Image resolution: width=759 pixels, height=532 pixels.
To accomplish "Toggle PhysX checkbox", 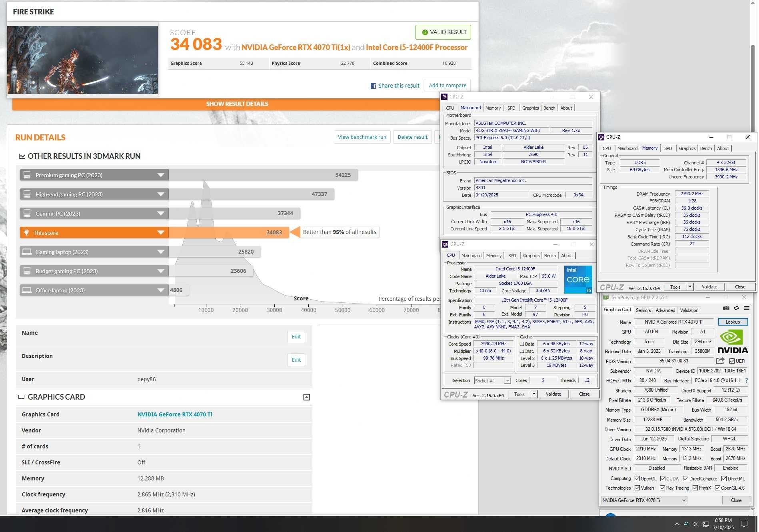I will 695,488.
